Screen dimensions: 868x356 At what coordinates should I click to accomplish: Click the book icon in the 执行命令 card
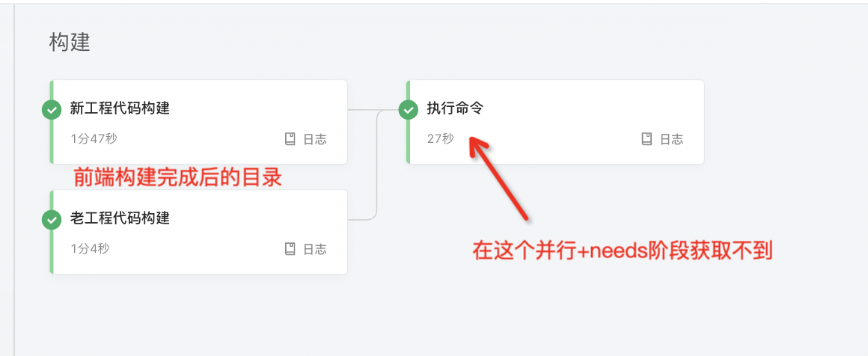(647, 139)
